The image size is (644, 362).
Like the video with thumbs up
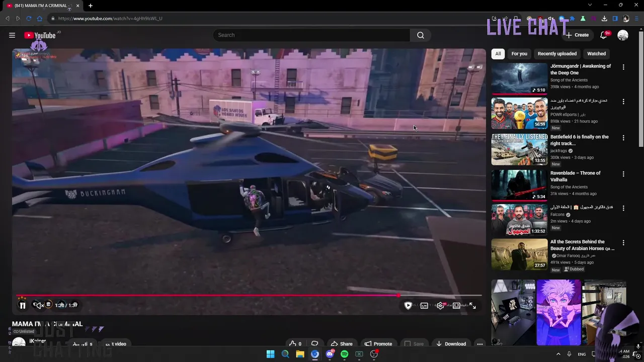(295, 344)
